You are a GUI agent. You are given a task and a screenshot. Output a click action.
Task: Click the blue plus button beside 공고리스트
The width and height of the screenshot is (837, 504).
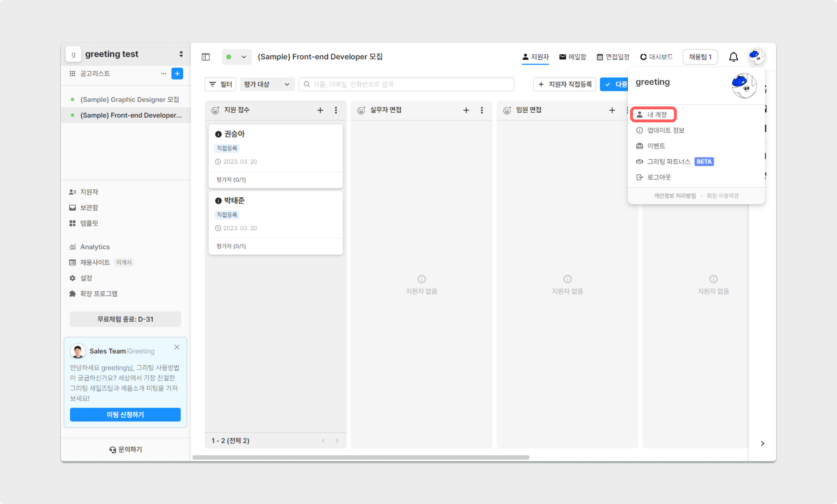point(177,73)
